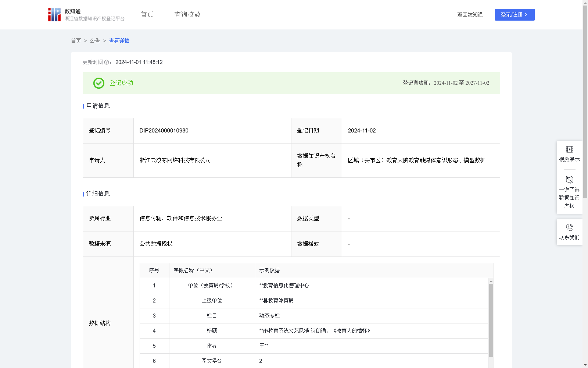Click the 申请信息 section heading

point(98,106)
